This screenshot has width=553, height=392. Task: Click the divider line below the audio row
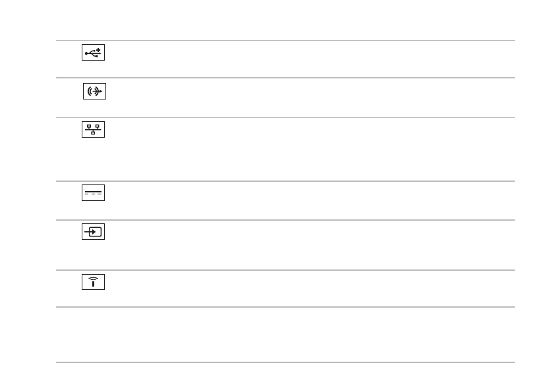tap(285, 117)
